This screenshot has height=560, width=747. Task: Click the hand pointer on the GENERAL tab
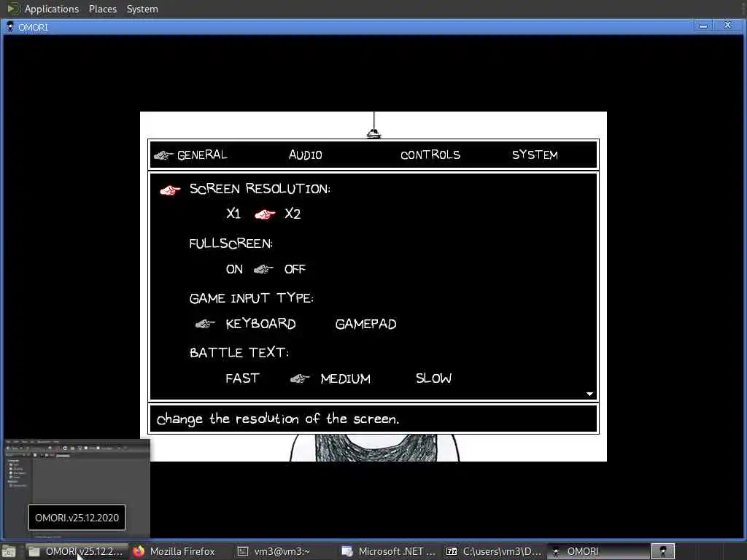163,155
